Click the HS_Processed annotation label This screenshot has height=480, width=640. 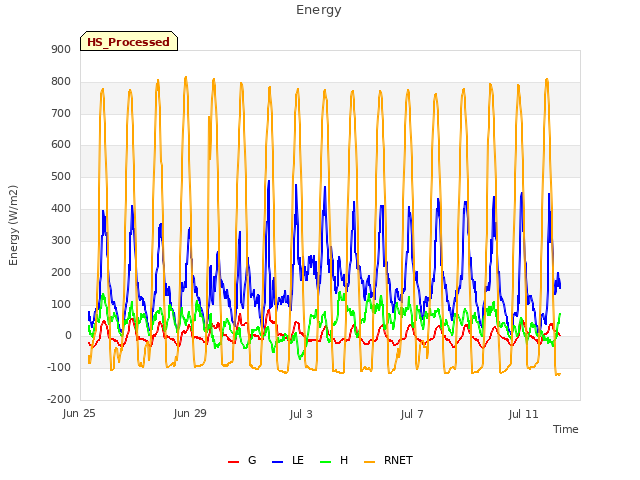tap(129, 42)
